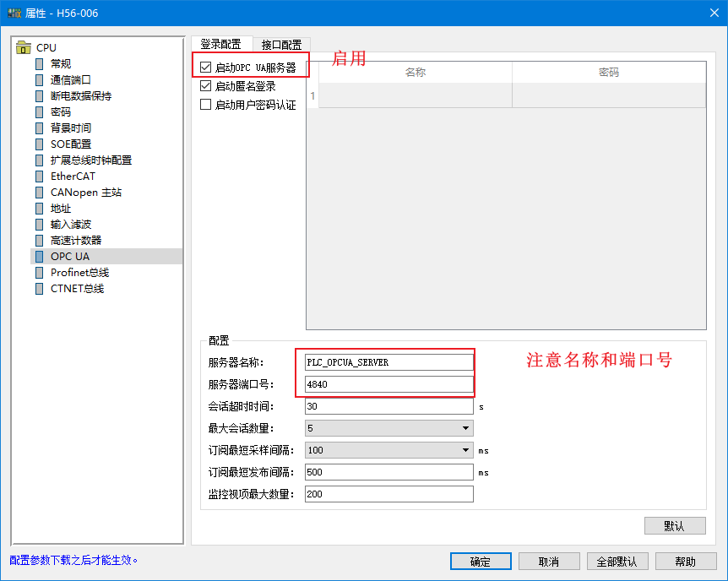
Task: Click the 订阅最短发布间隔 field showing 500
Action: (x=389, y=472)
